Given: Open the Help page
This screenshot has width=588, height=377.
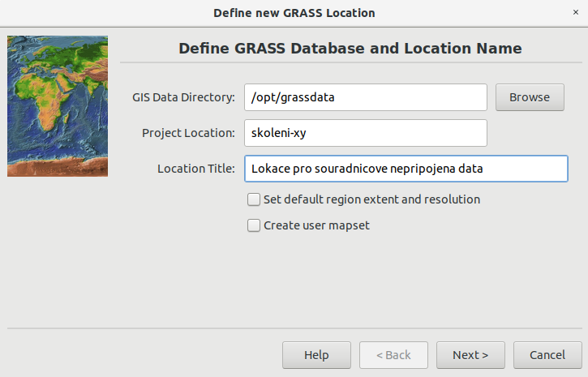Looking at the screenshot, I should [316, 355].
